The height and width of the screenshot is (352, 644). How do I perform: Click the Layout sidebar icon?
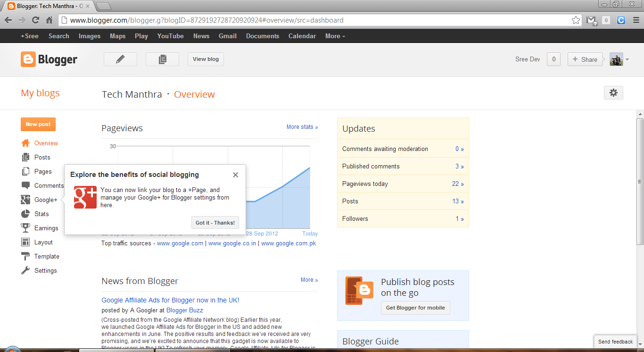(25, 242)
